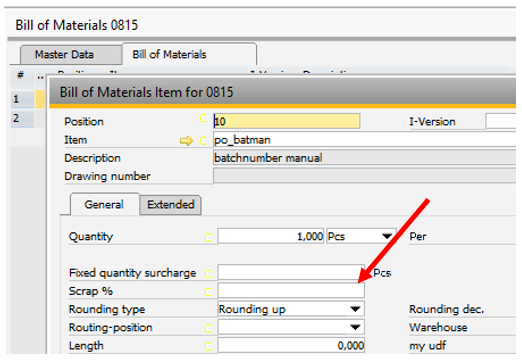Click the yellow link arrow beside Item
Viewport: 522px width, 360px height.
(x=186, y=141)
